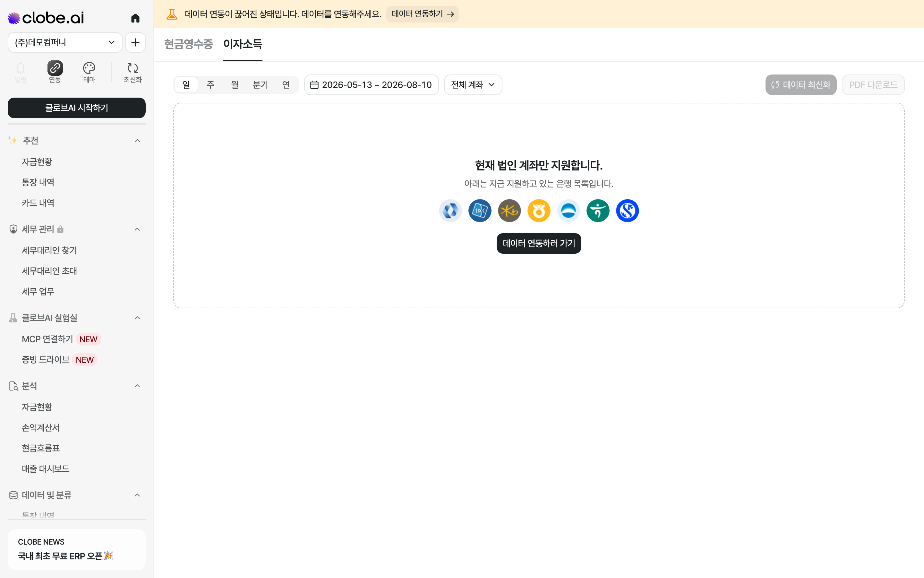Click the document search icon beside 분석
Viewport: 924px width, 578px height.
(x=13, y=386)
